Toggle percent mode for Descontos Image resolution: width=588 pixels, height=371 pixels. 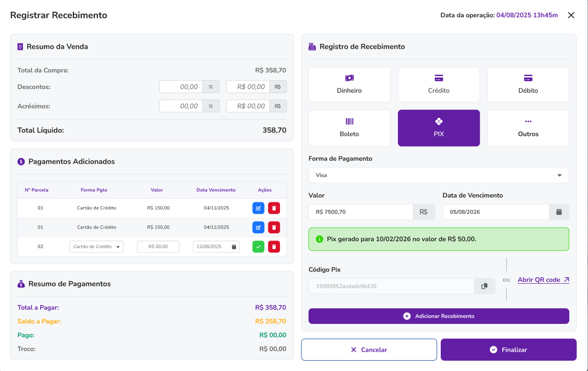[x=210, y=87]
